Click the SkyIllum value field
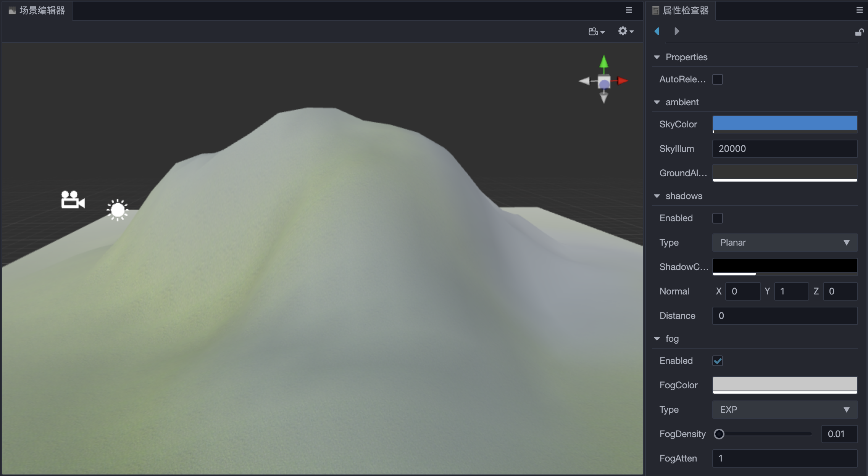This screenshot has width=868, height=476. click(785, 149)
